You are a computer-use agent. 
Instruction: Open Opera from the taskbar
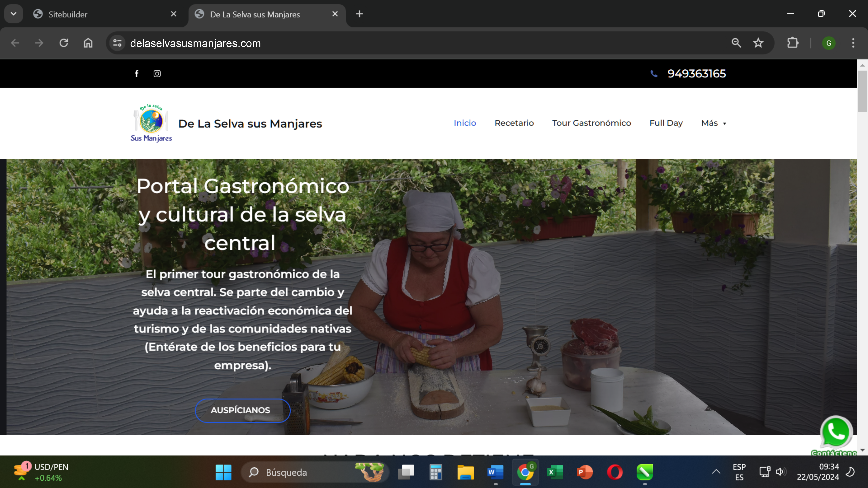615,472
